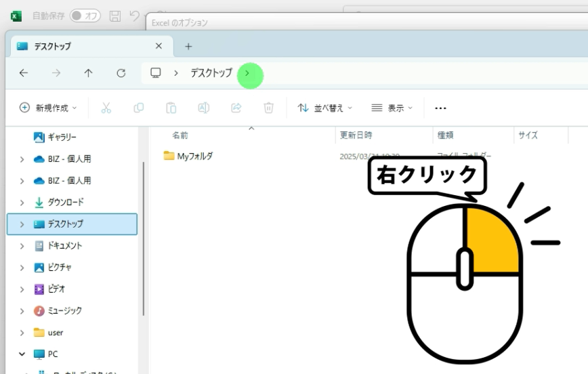Click the Excel undo arrow icon

(x=134, y=16)
